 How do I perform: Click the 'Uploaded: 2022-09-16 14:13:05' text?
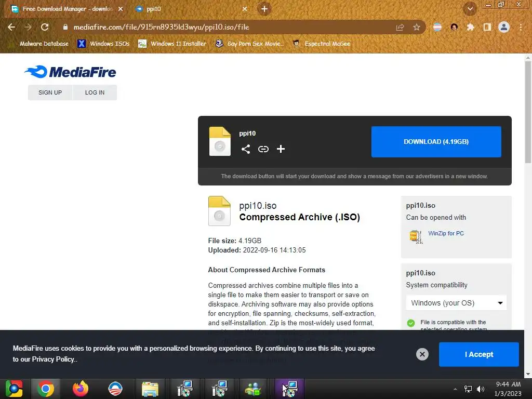click(x=257, y=250)
